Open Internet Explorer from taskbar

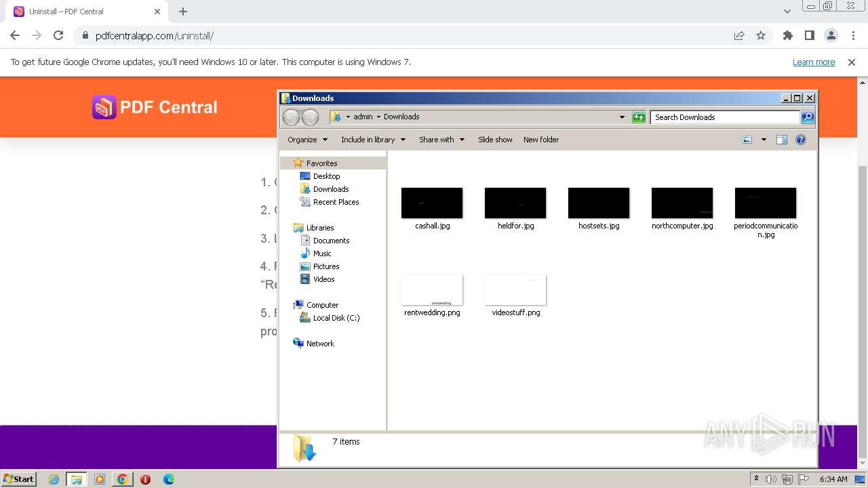coord(54,479)
